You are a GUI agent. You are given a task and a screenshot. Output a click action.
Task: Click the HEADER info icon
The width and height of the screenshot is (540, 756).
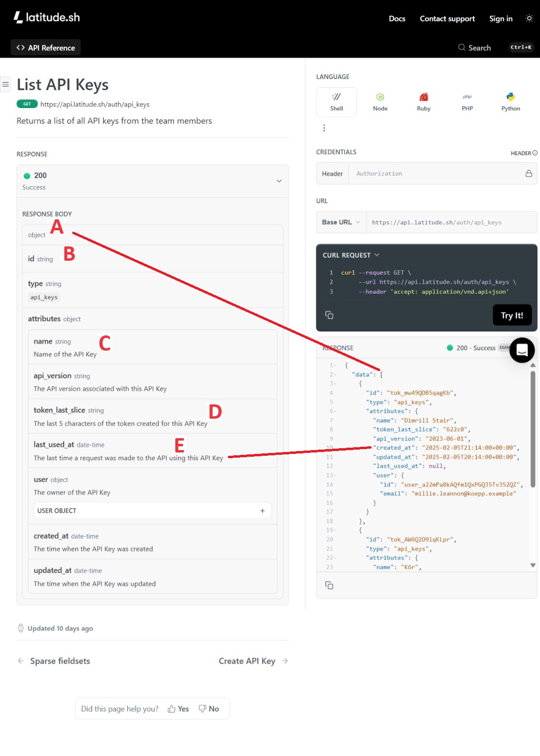pos(535,153)
